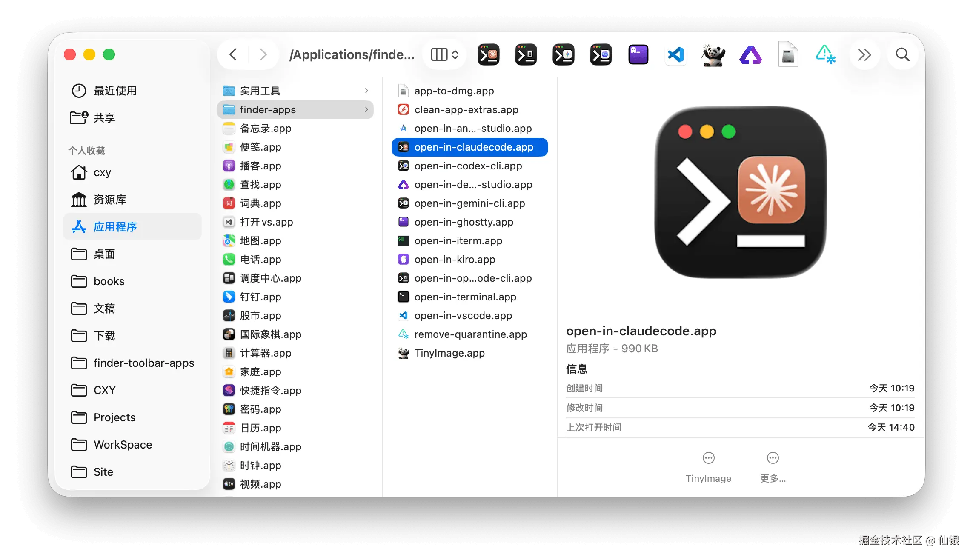Viewport: 973px width, 560px height.
Task: Select open-in-vscode.app
Action: (469, 315)
